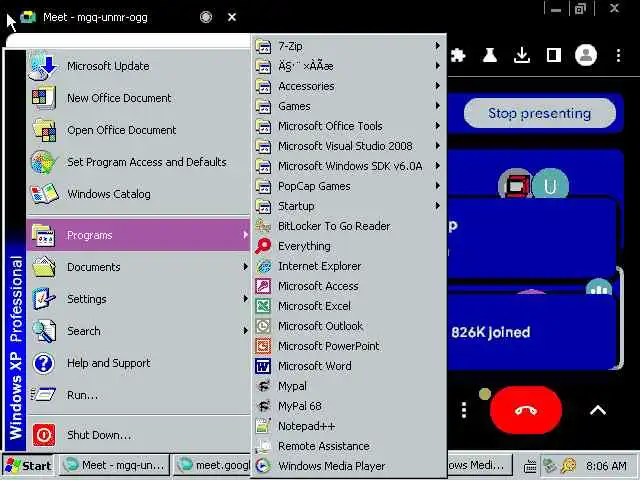Open Microsoft Update from Start menu
Screen dimensions: 640x480
pyautogui.click(x=138, y=66)
